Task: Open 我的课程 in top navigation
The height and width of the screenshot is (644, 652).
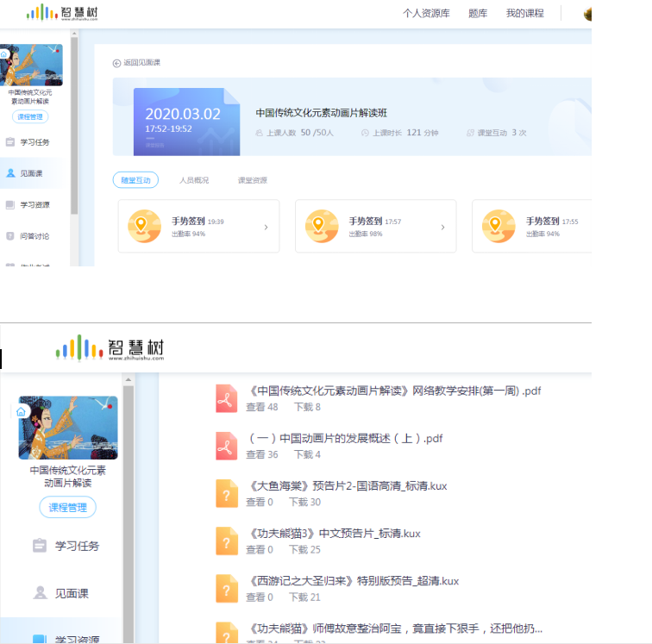Action: 524,14
